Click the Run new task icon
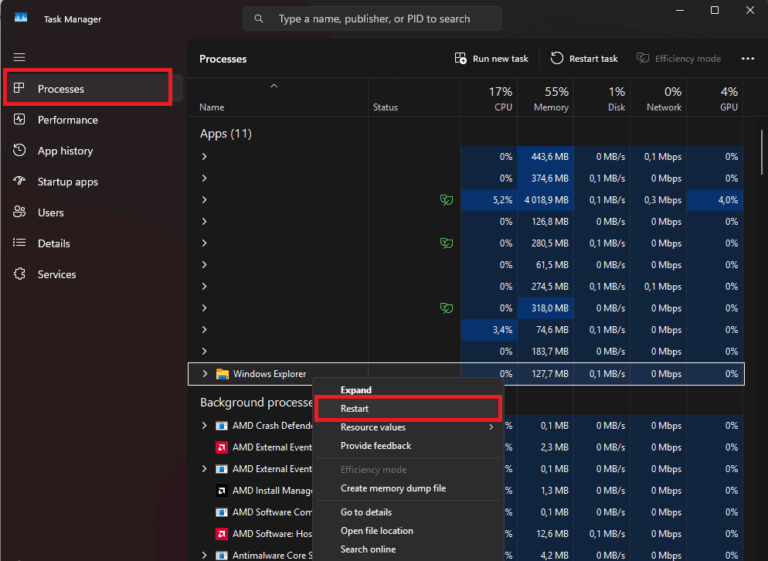This screenshot has height=561, width=768. tap(460, 58)
